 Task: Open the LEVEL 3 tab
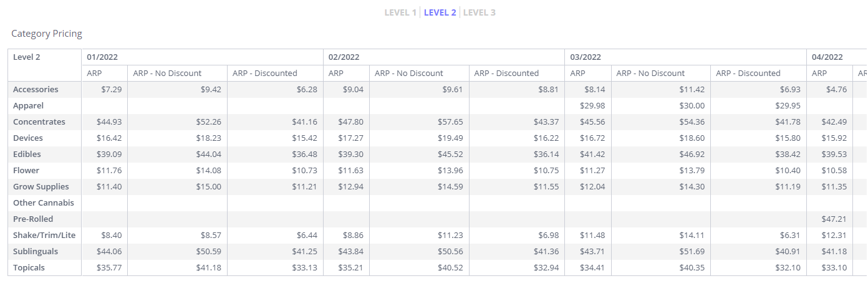479,12
